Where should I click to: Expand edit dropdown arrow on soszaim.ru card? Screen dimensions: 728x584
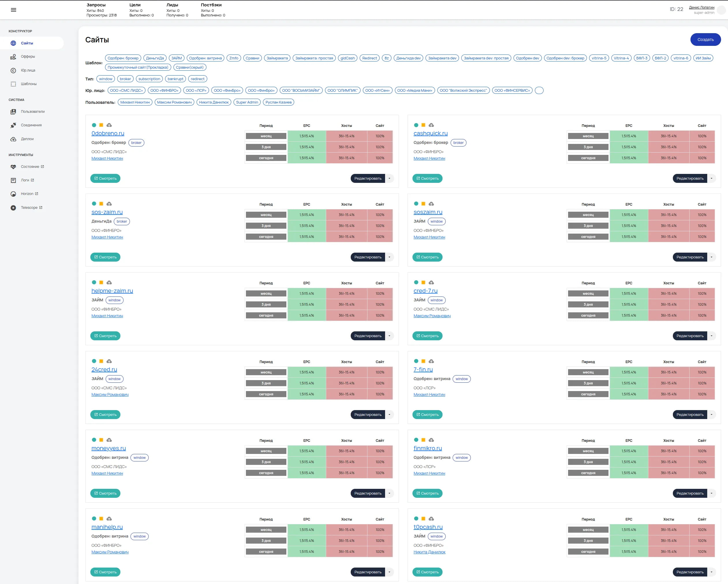tap(712, 257)
